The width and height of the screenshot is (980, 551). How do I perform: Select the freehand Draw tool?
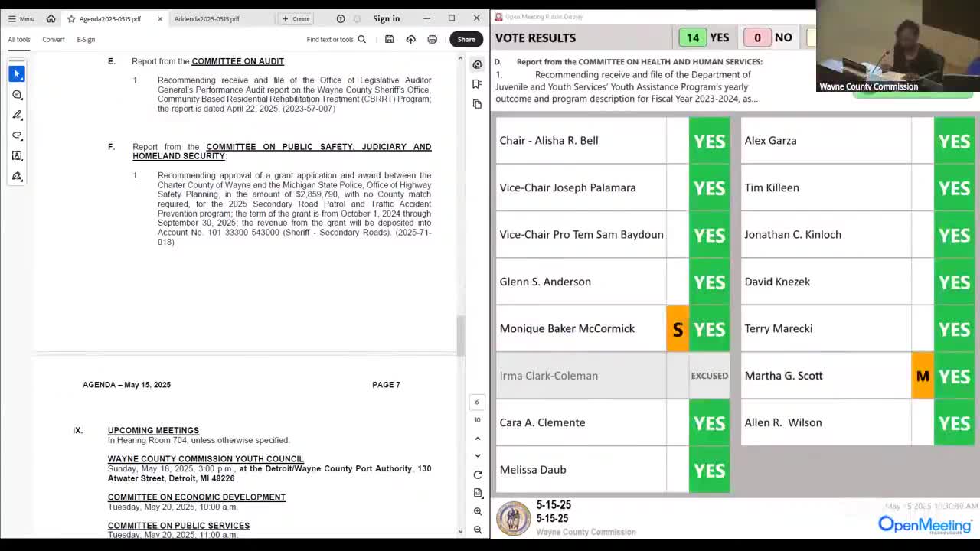pos(16,135)
